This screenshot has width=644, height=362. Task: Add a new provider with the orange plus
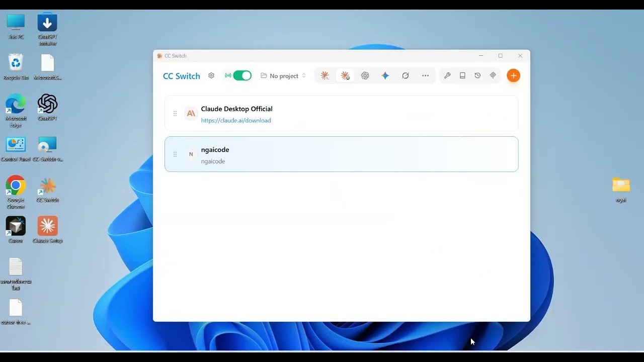tap(513, 75)
